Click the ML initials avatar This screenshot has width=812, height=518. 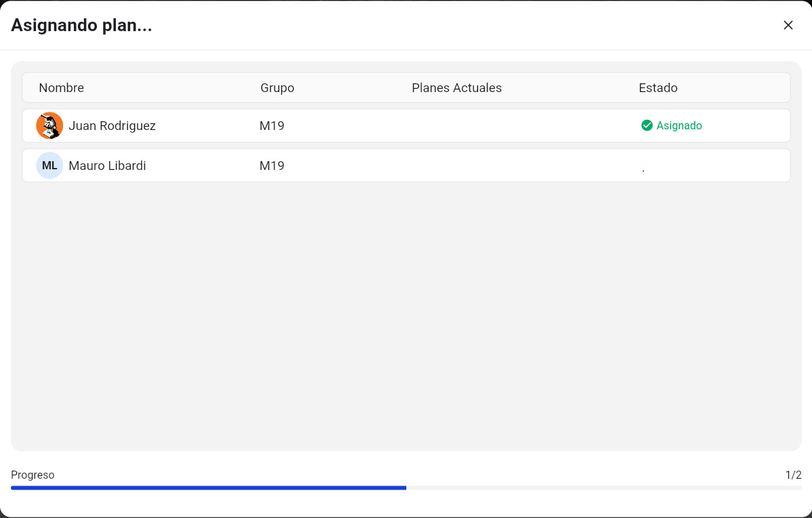pyautogui.click(x=49, y=166)
